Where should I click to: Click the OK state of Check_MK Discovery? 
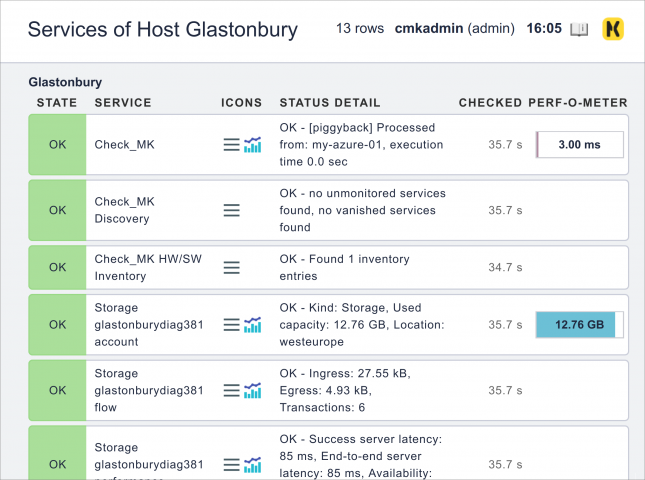(57, 210)
